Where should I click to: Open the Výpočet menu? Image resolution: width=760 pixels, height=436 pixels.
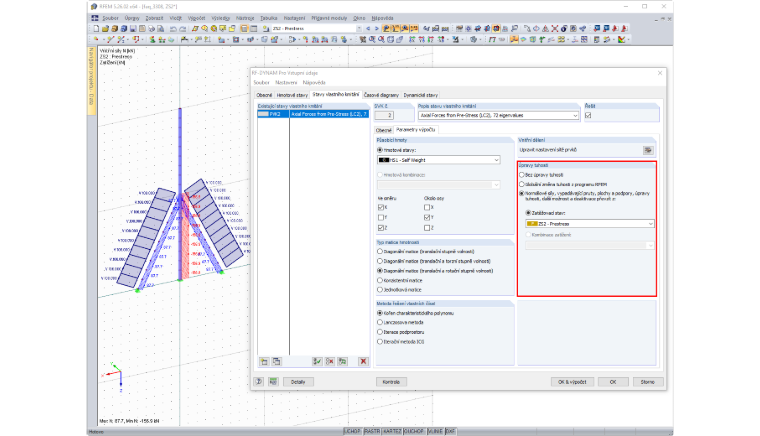click(x=196, y=18)
